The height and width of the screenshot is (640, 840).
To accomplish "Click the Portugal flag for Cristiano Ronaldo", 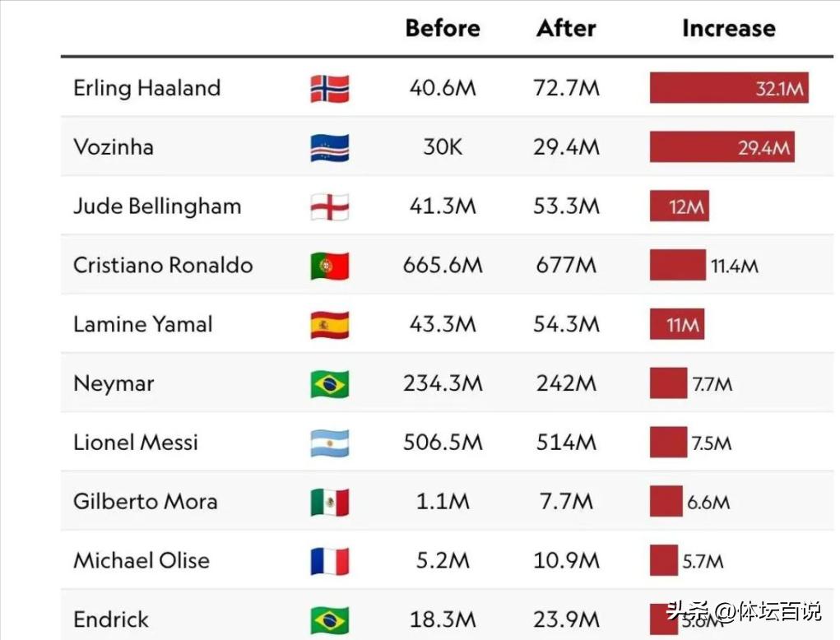I will point(329,266).
